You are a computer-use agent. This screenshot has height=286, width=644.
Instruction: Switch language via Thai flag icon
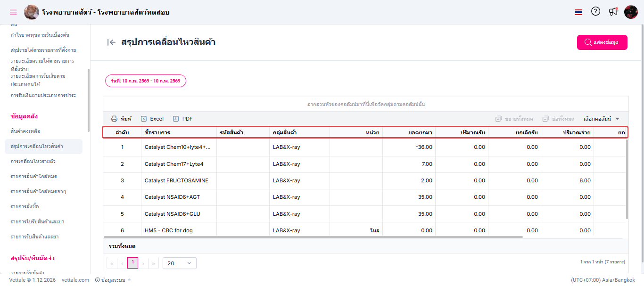click(578, 12)
